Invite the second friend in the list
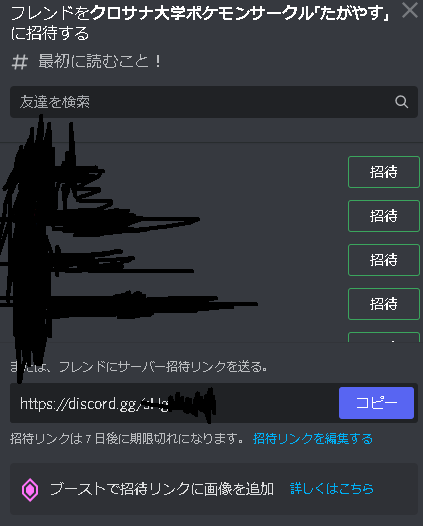 click(x=384, y=216)
